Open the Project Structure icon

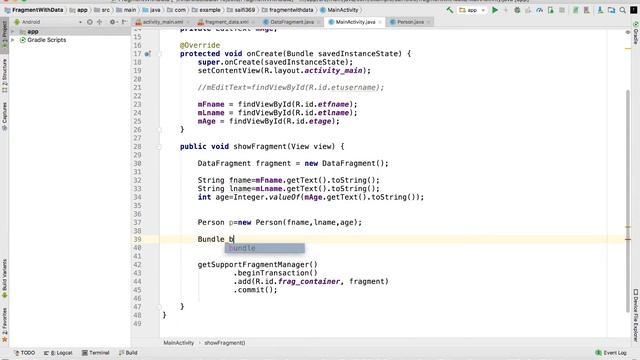coord(611,10)
